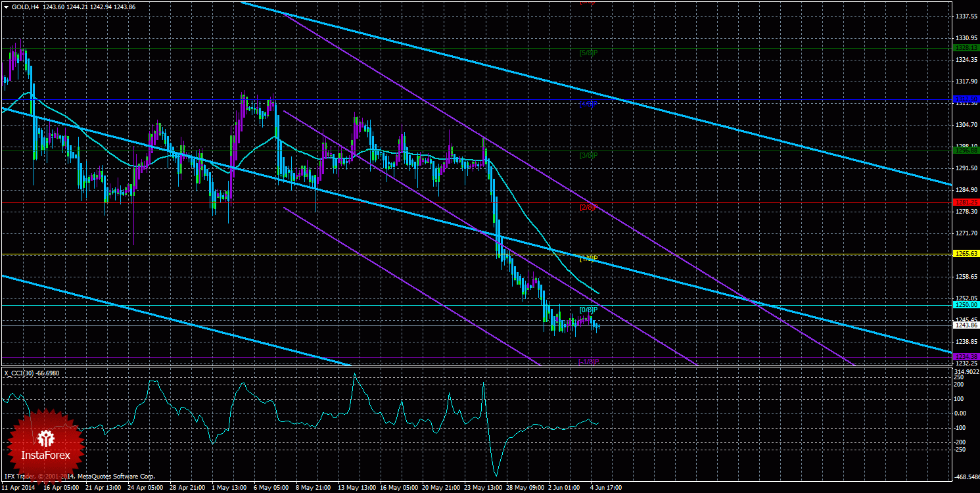The image size is (980, 493).
Task: Select the [4/8]P Murrey level label
Action: [x=588, y=104]
